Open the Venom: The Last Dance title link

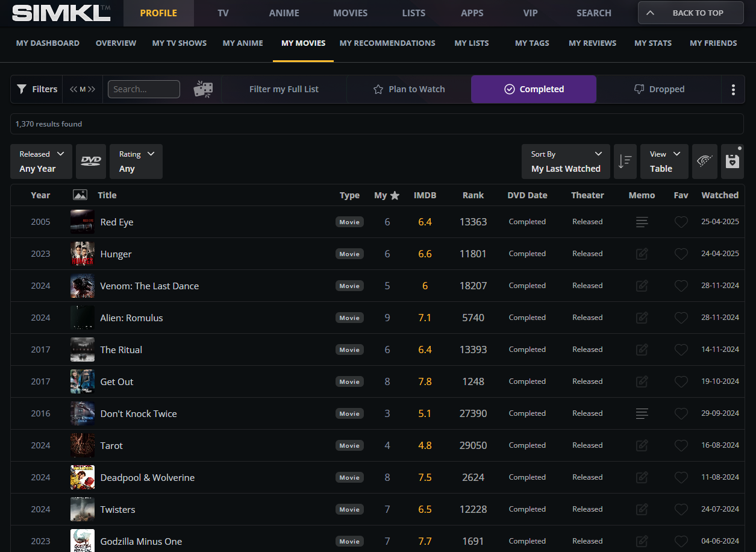tap(149, 286)
